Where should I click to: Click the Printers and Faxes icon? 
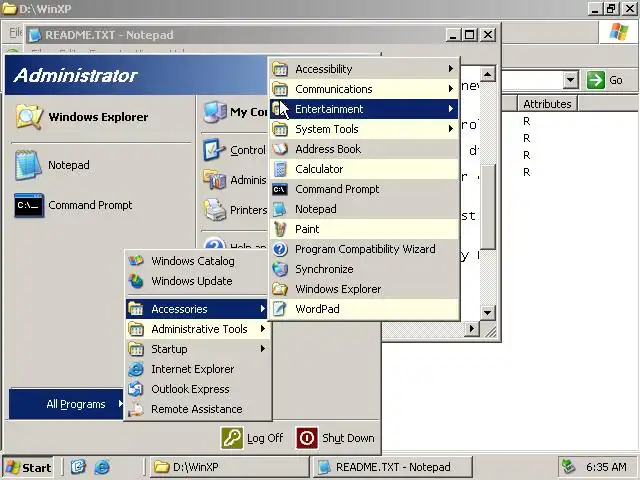point(215,210)
